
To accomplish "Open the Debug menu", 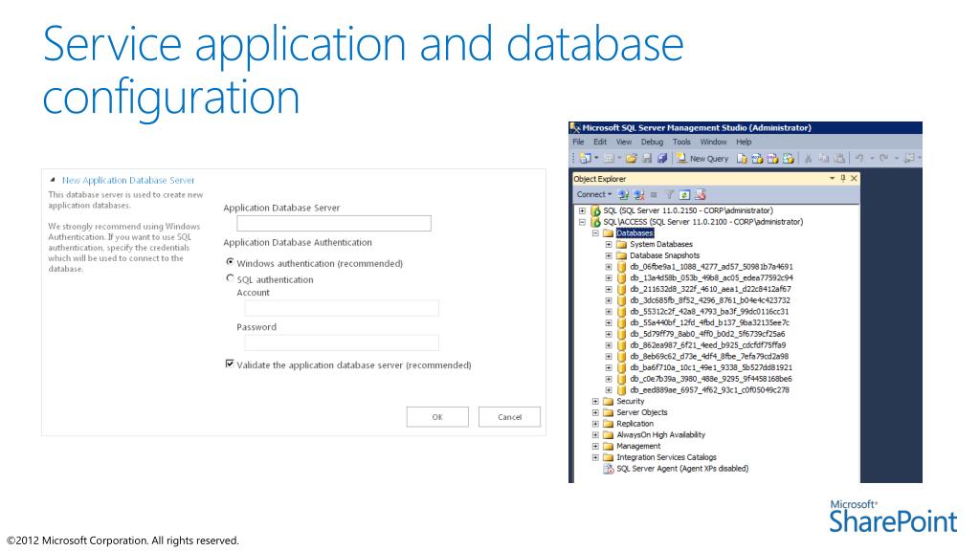I will (x=652, y=142).
